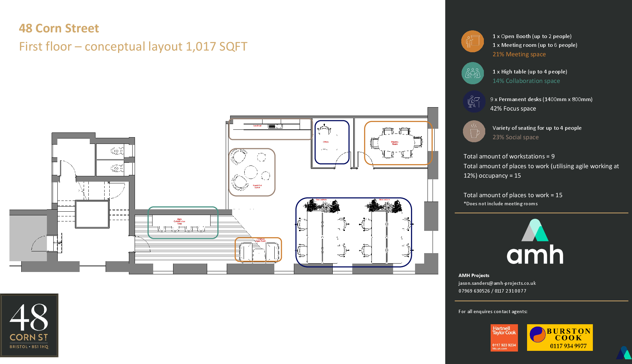Viewport: 632px width, 364px height.
Task: Select the tea point kitchen area
Action: pyautogui.click(x=270, y=129)
